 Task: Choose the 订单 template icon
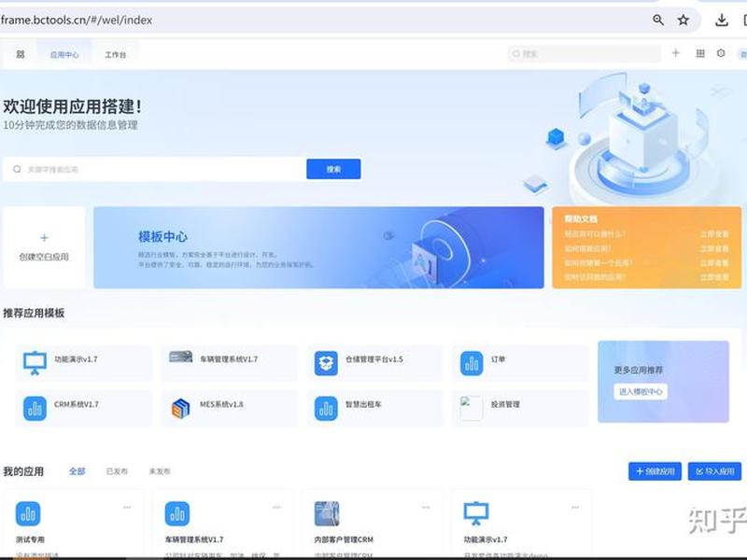coord(472,363)
